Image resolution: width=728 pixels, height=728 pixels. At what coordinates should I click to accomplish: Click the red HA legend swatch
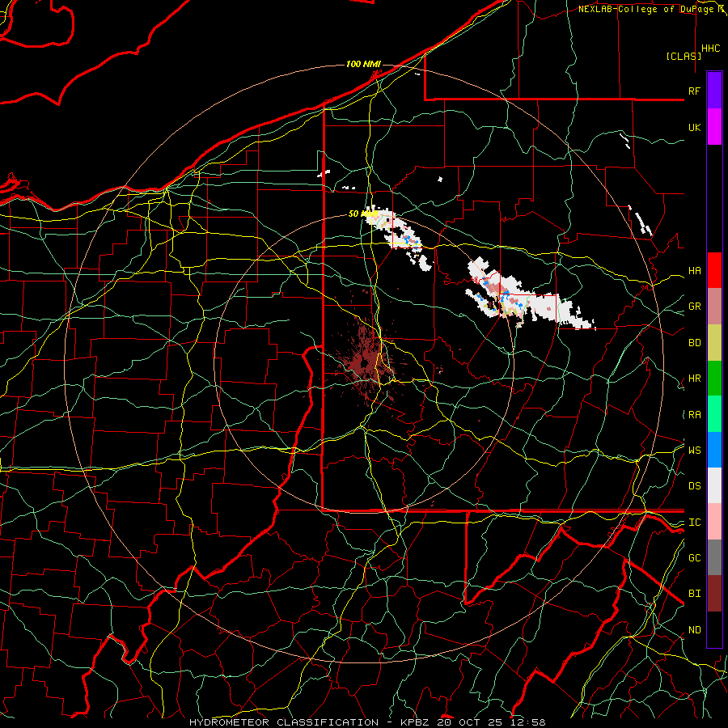[714, 270]
